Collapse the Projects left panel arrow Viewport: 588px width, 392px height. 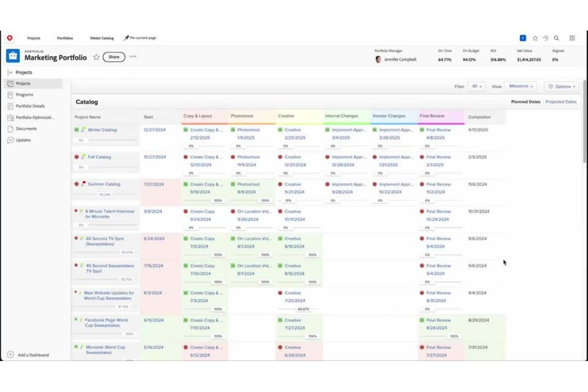point(10,72)
